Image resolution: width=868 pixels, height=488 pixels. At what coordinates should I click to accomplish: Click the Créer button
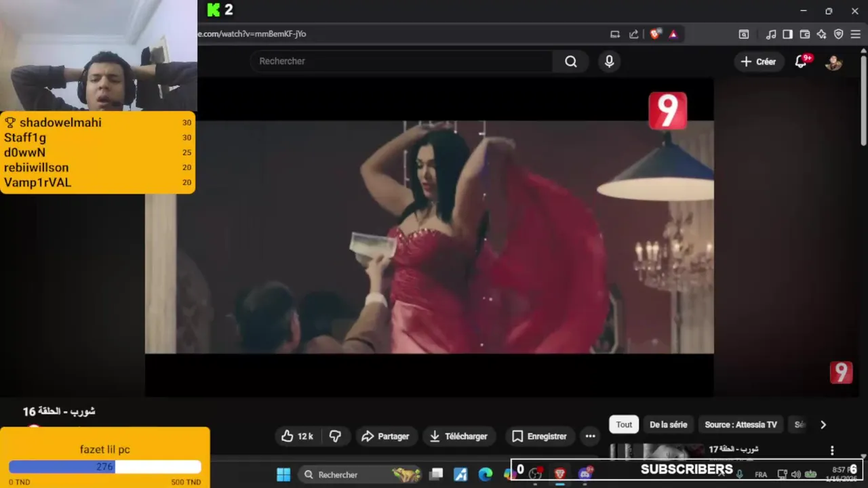[758, 62]
